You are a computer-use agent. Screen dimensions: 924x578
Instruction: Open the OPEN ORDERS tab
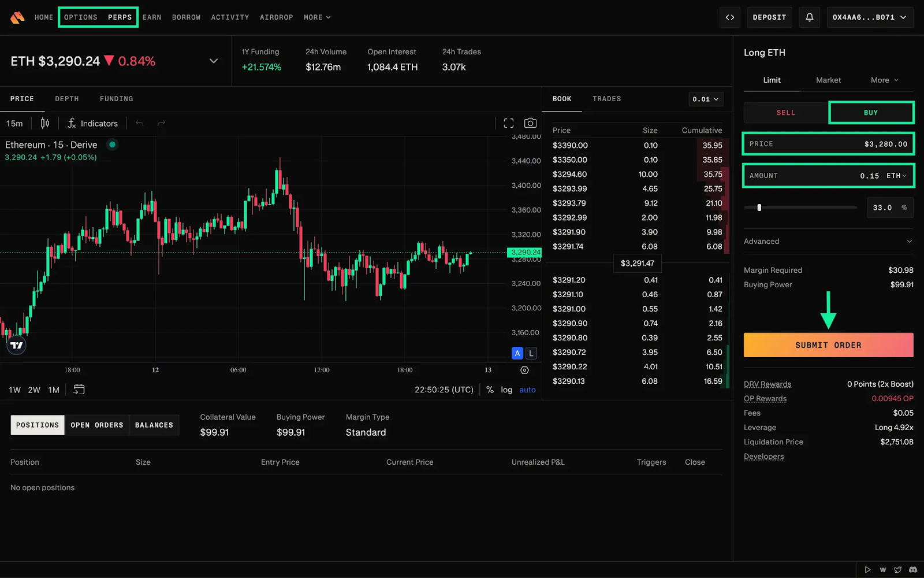[97, 425]
